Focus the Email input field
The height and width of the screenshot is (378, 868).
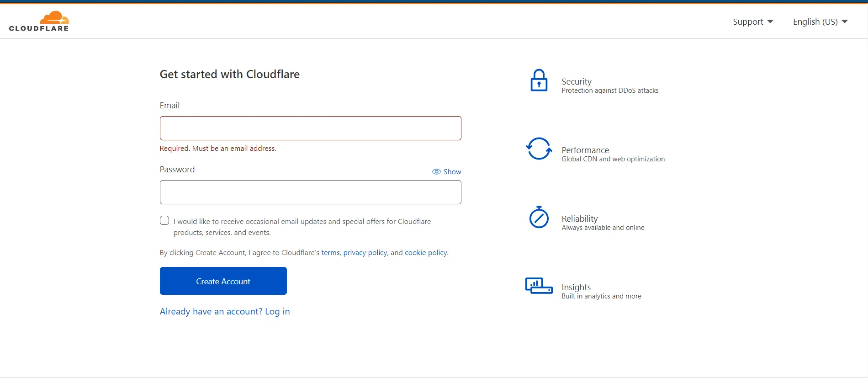pos(311,128)
